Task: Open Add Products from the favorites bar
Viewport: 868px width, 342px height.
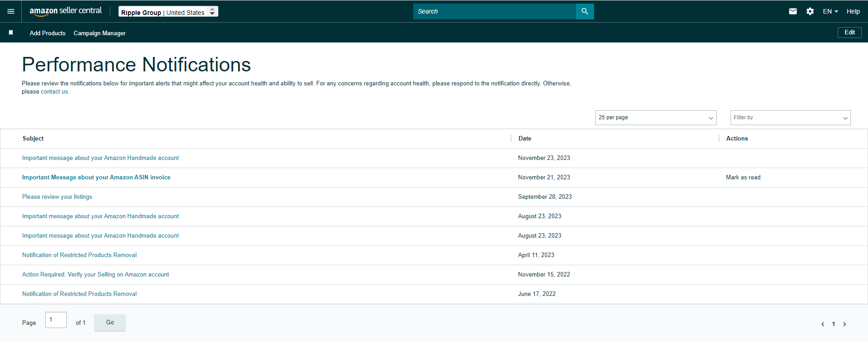Action: (47, 33)
